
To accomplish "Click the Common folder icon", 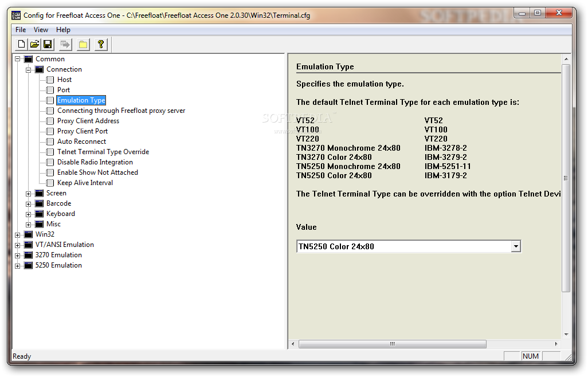I will pyautogui.click(x=29, y=59).
